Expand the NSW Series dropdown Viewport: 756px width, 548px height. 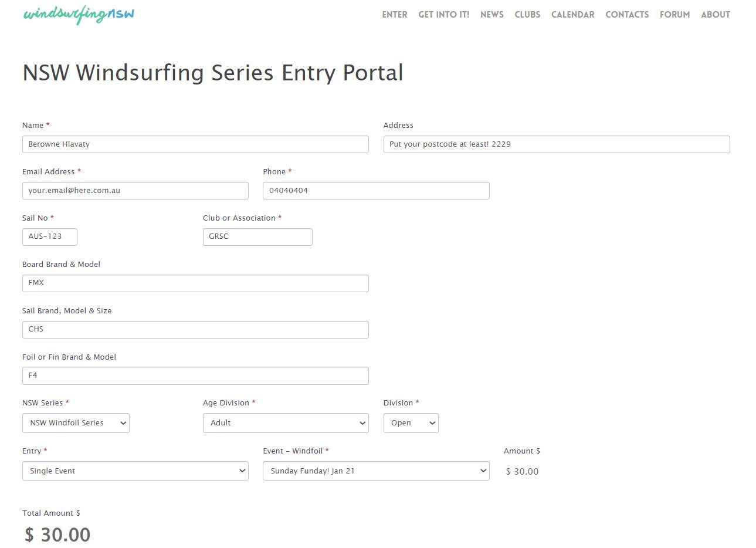pyautogui.click(x=76, y=423)
